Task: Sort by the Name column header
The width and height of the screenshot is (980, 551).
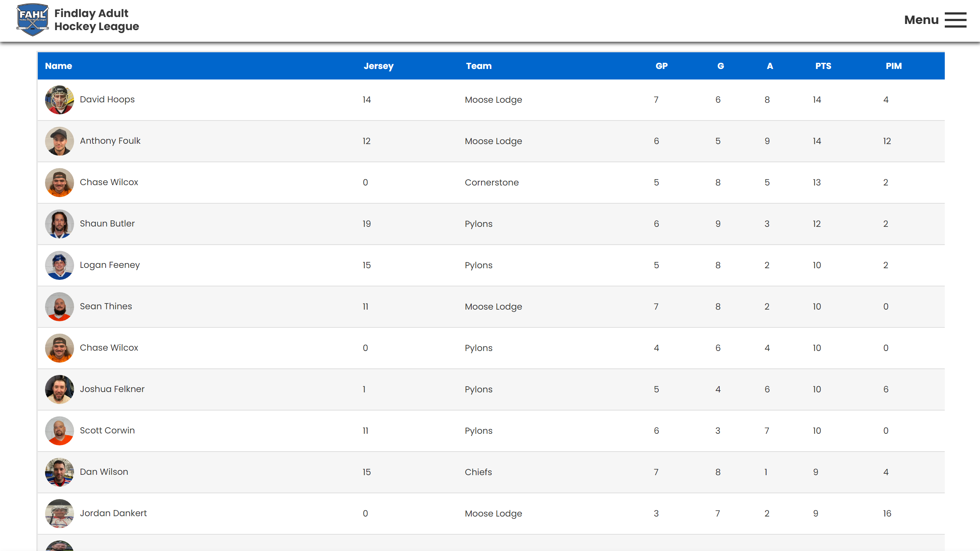Action: 58,66
